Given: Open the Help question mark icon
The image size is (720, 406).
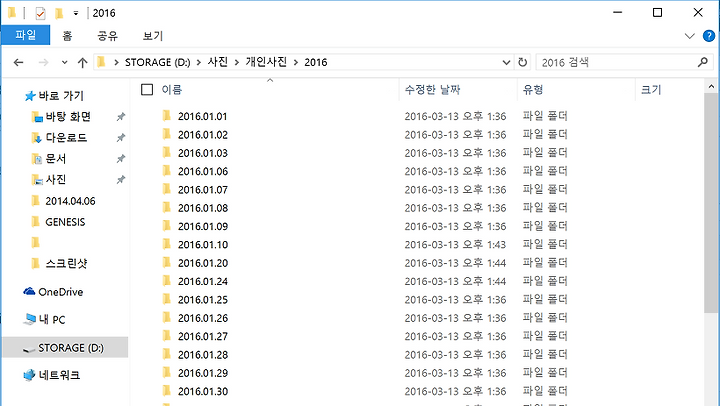Looking at the screenshot, I should [709, 36].
